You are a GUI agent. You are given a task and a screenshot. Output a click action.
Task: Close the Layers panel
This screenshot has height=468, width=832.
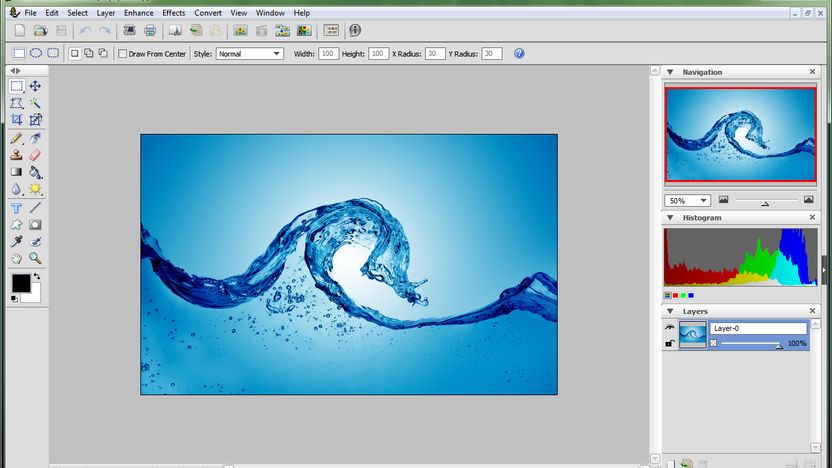tap(812, 311)
